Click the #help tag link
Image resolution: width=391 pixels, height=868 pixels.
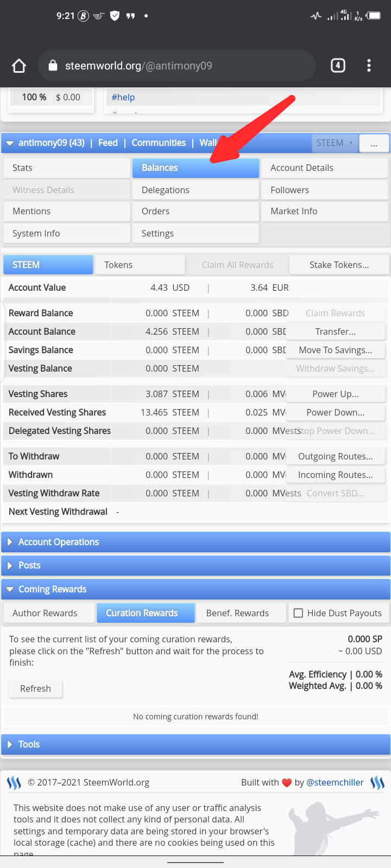pyautogui.click(x=123, y=97)
